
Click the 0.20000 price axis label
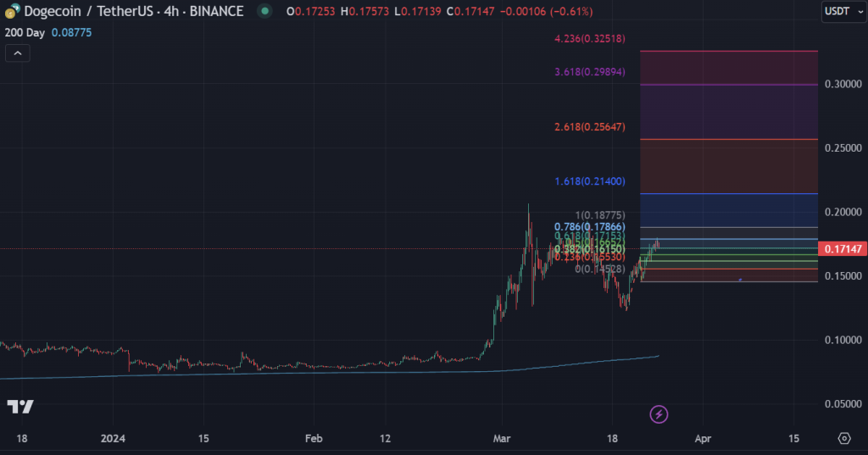[843, 212]
